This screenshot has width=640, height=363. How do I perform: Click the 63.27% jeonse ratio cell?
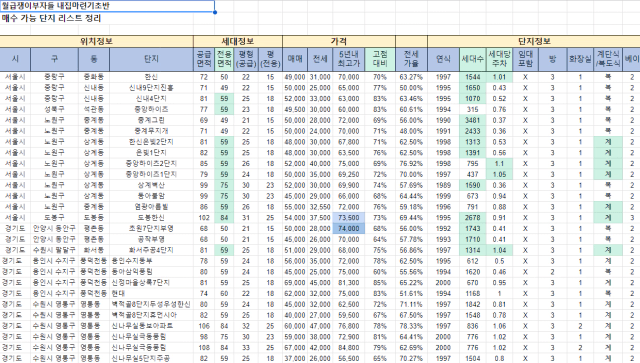click(x=411, y=77)
